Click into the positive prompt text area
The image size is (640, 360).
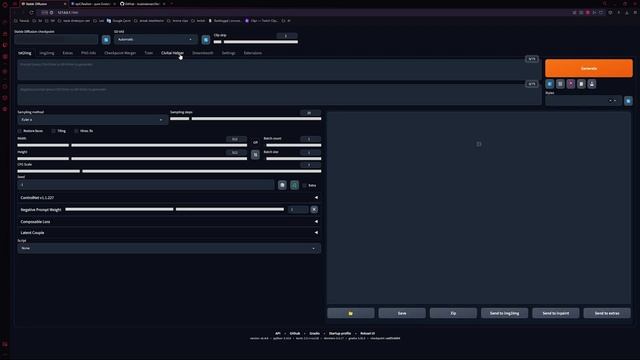(x=279, y=69)
